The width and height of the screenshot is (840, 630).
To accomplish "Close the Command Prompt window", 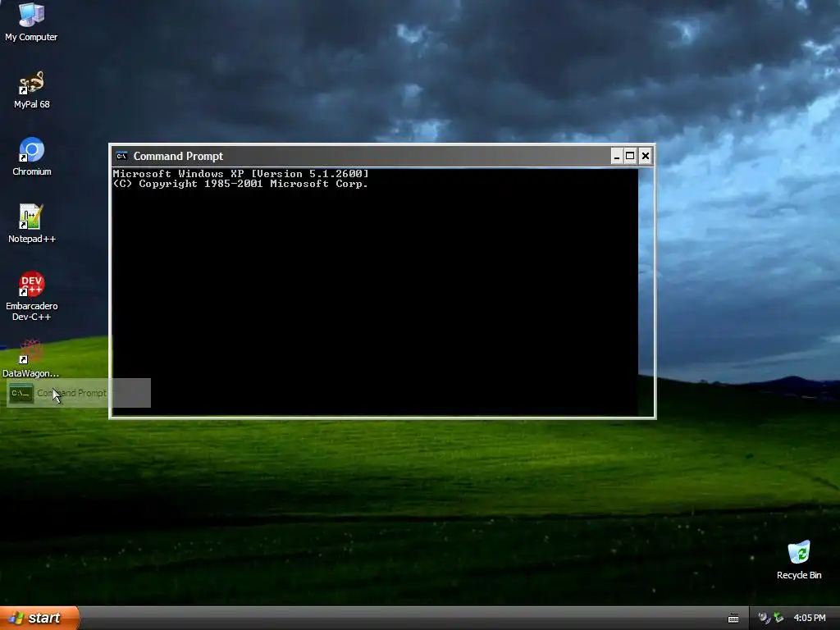I will pos(646,156).
